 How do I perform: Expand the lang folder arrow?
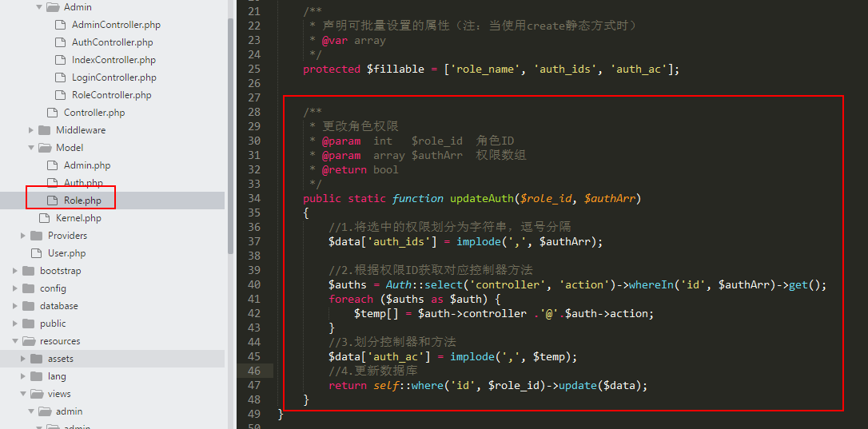23,376
